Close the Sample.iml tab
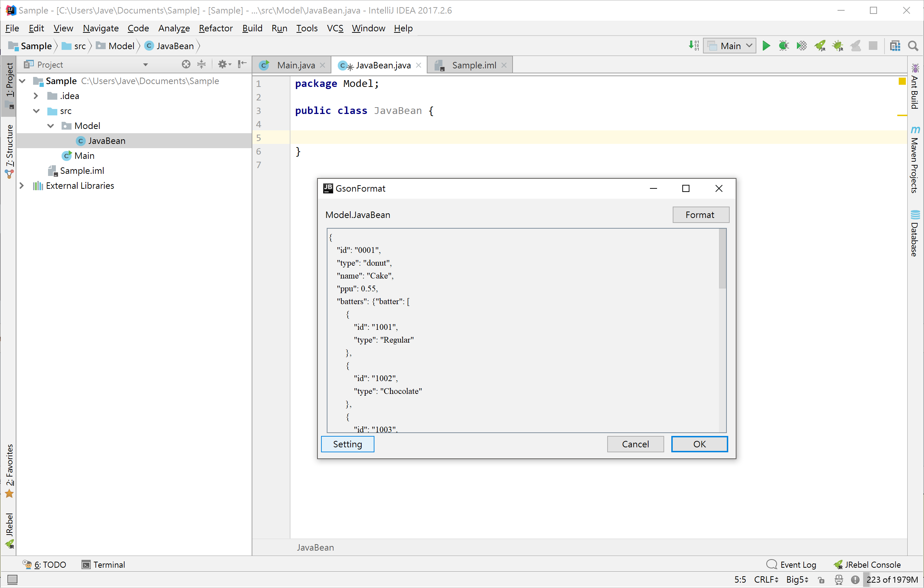924x588 pixels. 504,65
